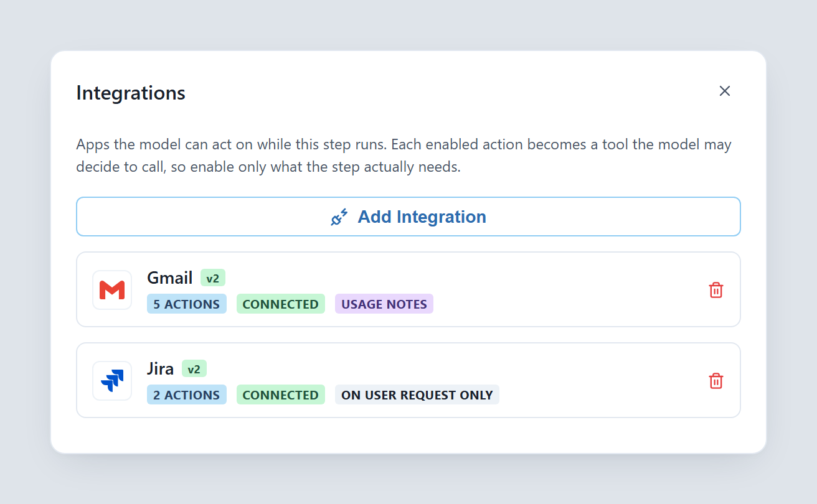Click the v2 badge next to Gmail
Screen dimensions: 817x504
point(213,278)
